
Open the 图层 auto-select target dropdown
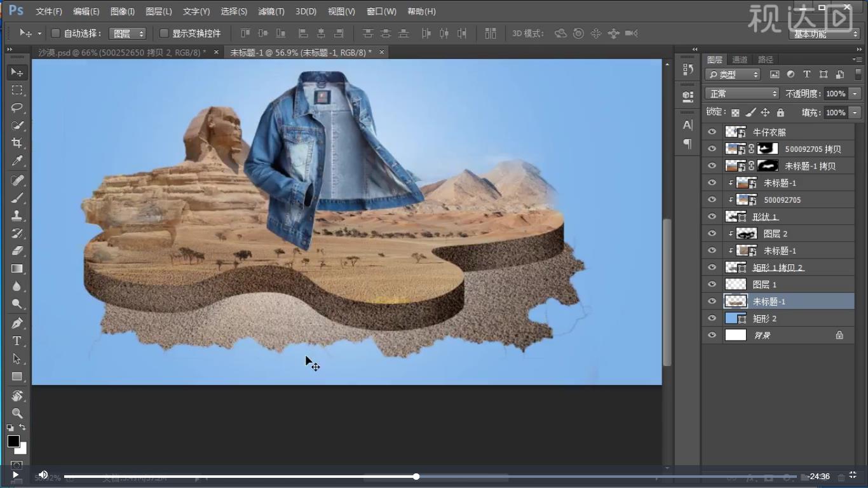pos(128,33)
